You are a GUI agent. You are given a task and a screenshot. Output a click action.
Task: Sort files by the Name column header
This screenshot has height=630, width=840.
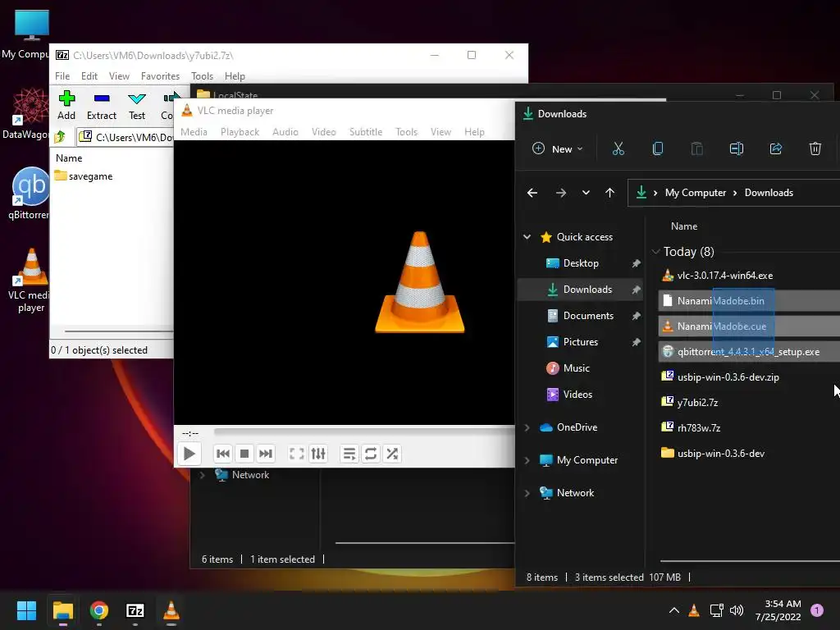[684, 226]
